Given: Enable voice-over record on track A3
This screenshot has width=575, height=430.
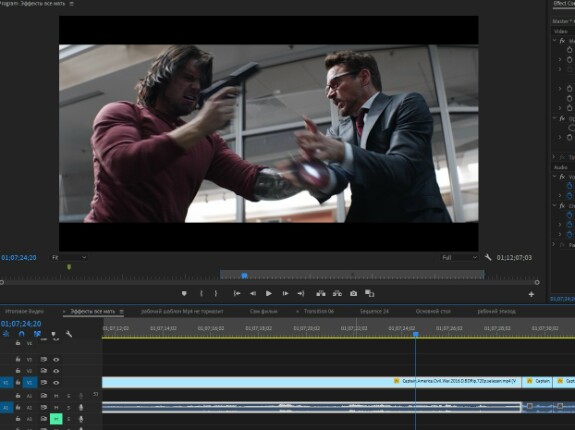Looking at the screenshot, I should 81,419.
